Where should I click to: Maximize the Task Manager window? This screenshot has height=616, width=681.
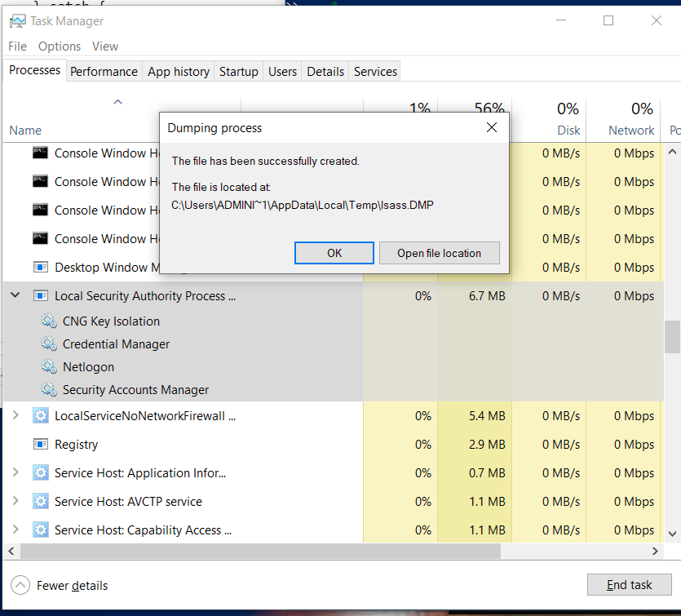pos(608,20)
